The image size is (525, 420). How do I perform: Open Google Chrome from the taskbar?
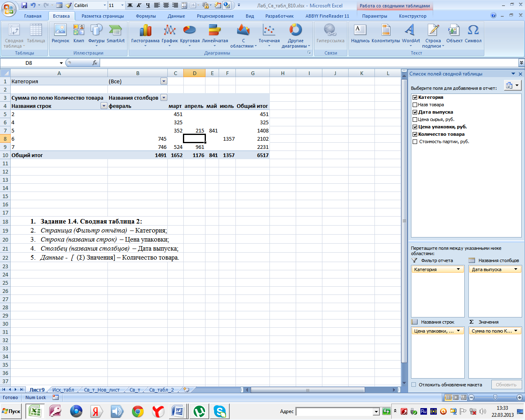(x=137, y=411)
